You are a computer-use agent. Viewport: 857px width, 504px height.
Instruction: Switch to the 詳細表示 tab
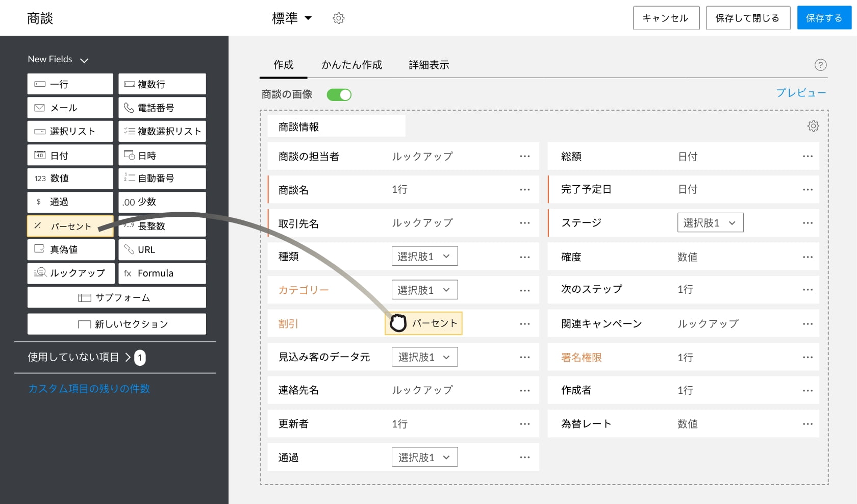coord(429,65)
